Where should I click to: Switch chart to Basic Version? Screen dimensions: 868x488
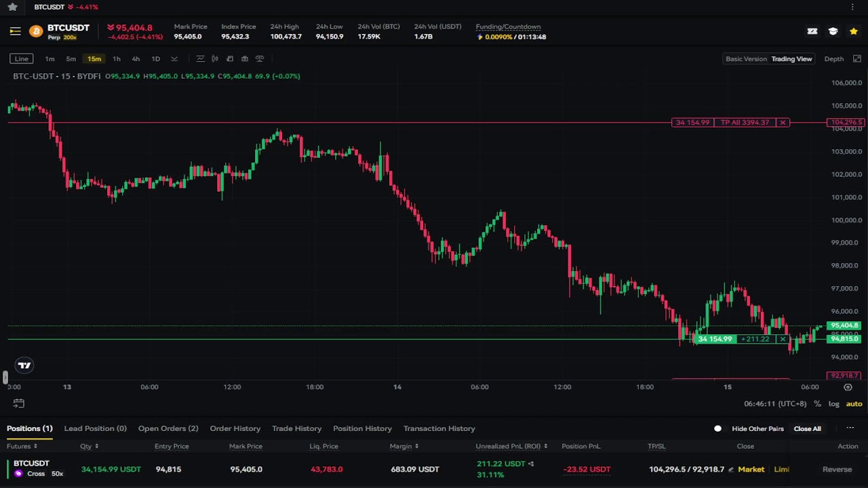(746, 59)
